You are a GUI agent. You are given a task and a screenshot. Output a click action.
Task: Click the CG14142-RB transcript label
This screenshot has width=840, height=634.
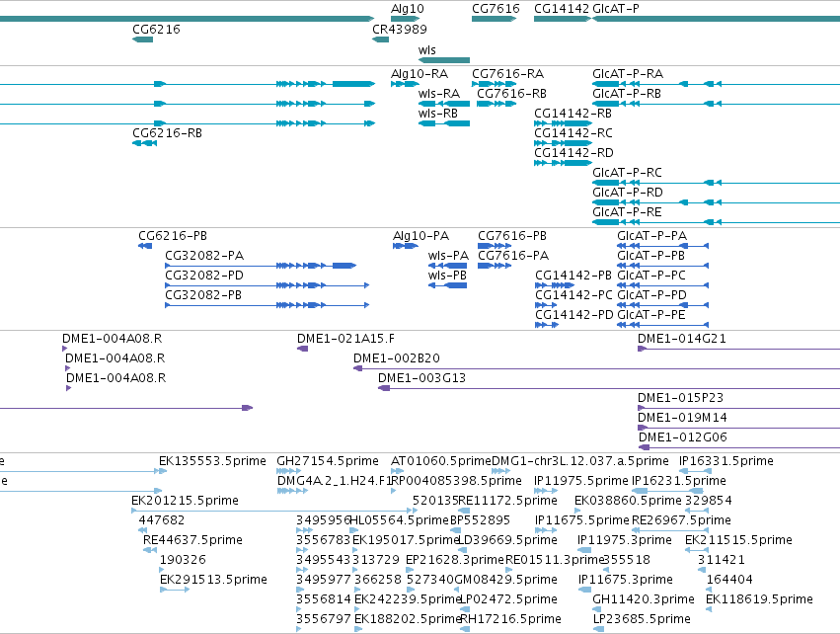tap(573, 114)
